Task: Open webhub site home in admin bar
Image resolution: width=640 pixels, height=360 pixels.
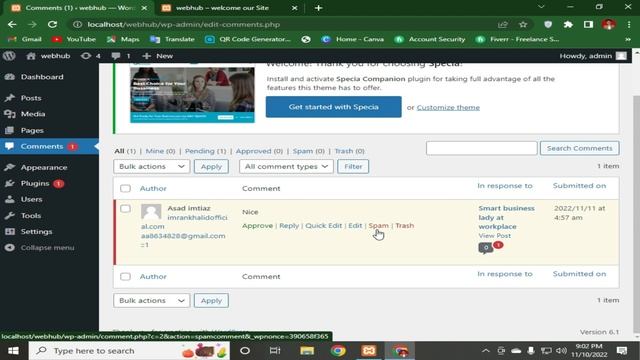Action: (x=48, y=56)
